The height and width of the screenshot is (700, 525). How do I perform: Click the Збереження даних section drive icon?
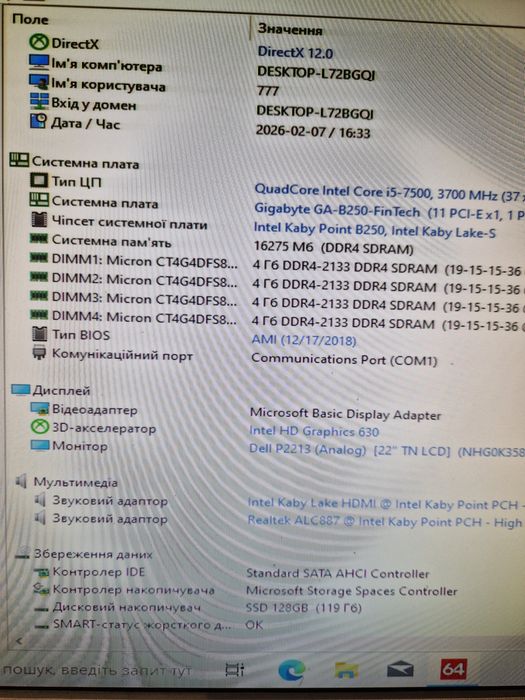[x=22, y=555]
